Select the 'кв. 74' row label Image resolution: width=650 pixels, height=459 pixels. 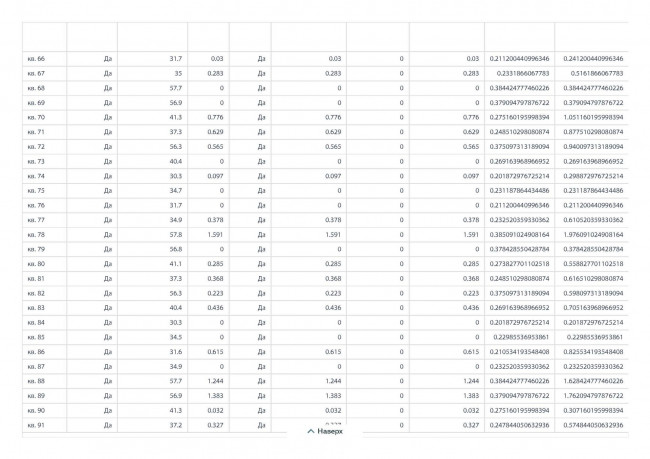[x=36, y=176]
